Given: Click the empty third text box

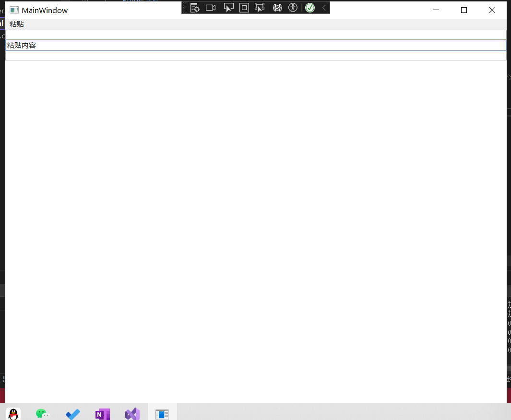Looking at the screenshot, I should click(x=256, y=55).
